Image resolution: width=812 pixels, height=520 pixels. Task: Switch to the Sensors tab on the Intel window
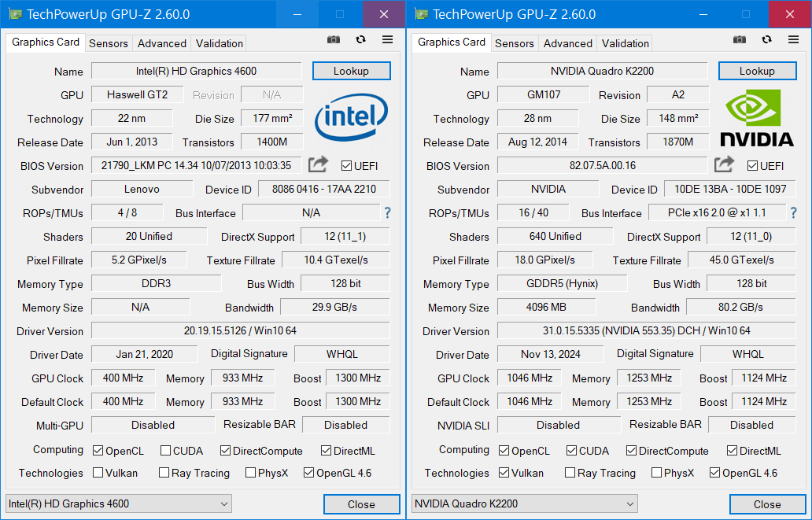[x=109, y=43]
